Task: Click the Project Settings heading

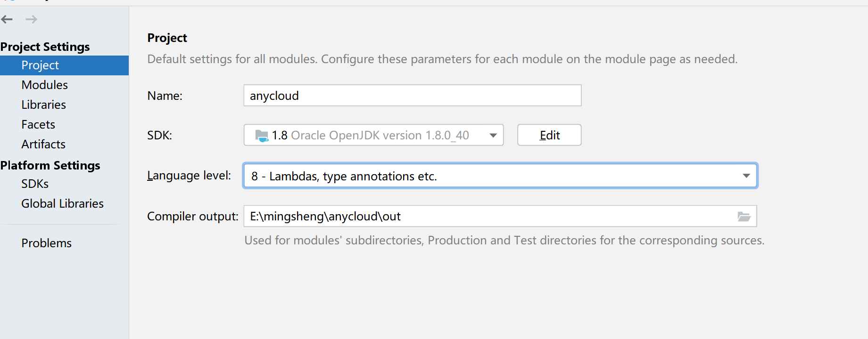Action: pos(45,47)
